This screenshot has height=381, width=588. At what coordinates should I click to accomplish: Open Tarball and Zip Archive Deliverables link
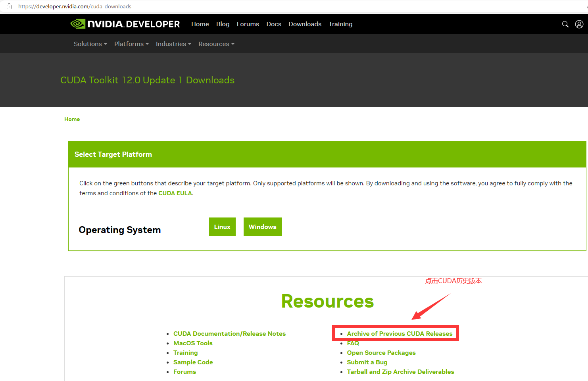point(400,372)
